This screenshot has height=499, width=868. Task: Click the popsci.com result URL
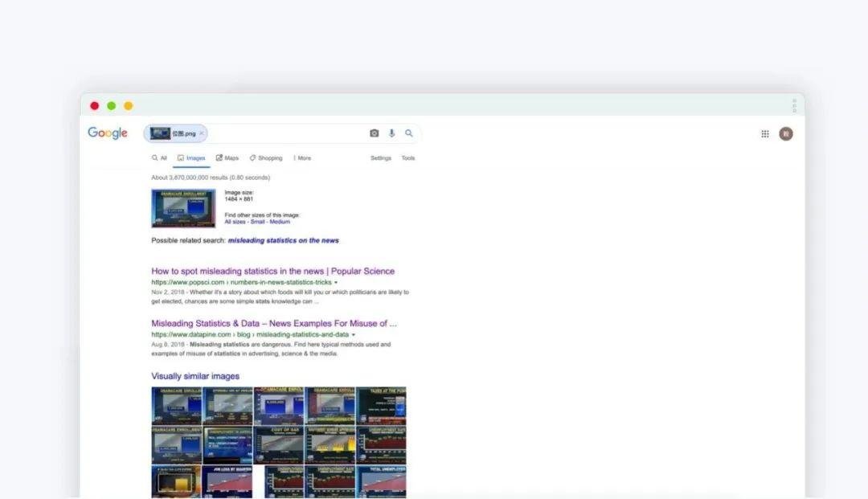tap(241, 282)
